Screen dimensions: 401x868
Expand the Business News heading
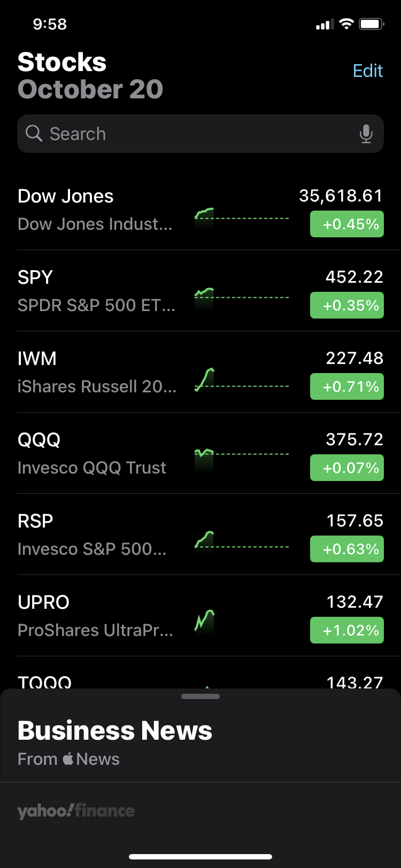point(115,731)
